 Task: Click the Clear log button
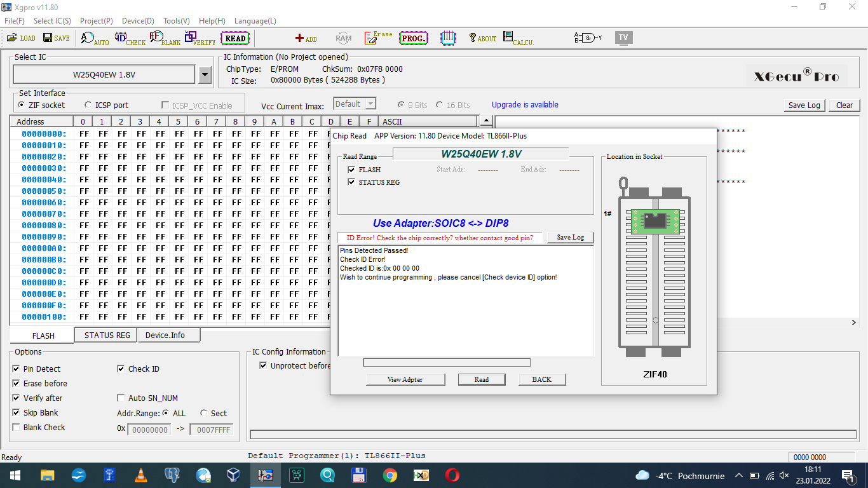pos(844,105)
